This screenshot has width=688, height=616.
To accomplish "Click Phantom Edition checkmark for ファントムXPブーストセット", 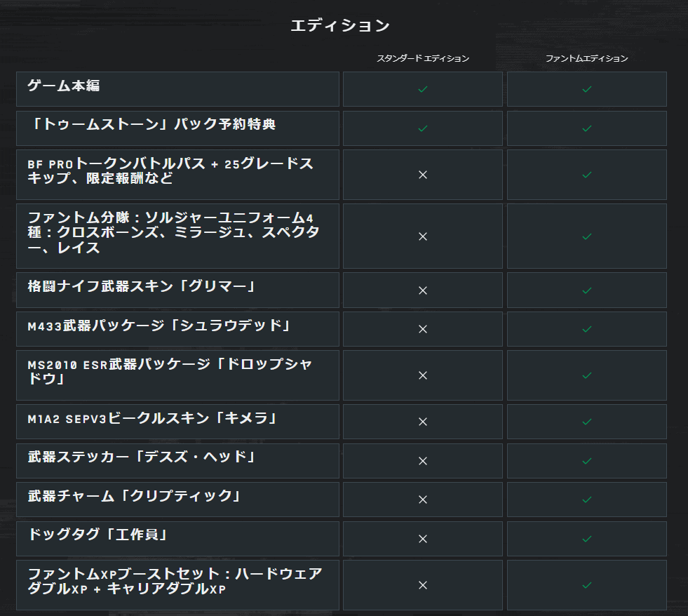I will (x=586, y=585).
